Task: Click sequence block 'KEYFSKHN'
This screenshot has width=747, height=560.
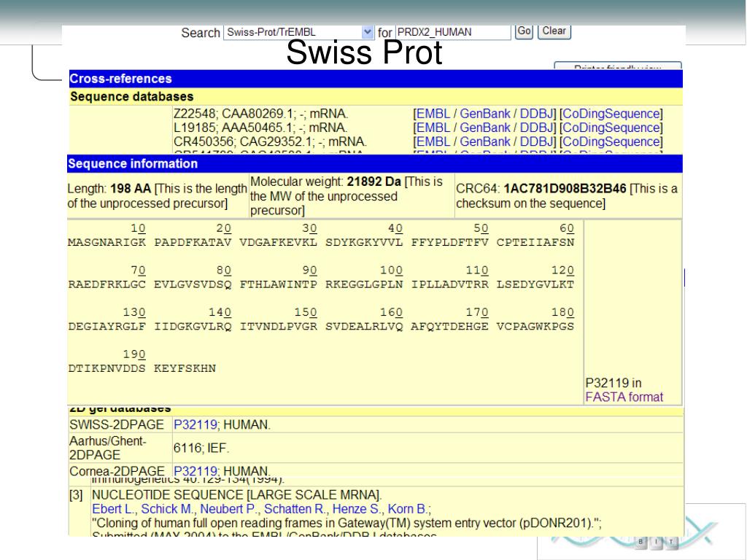Action: tap(185, 368)
